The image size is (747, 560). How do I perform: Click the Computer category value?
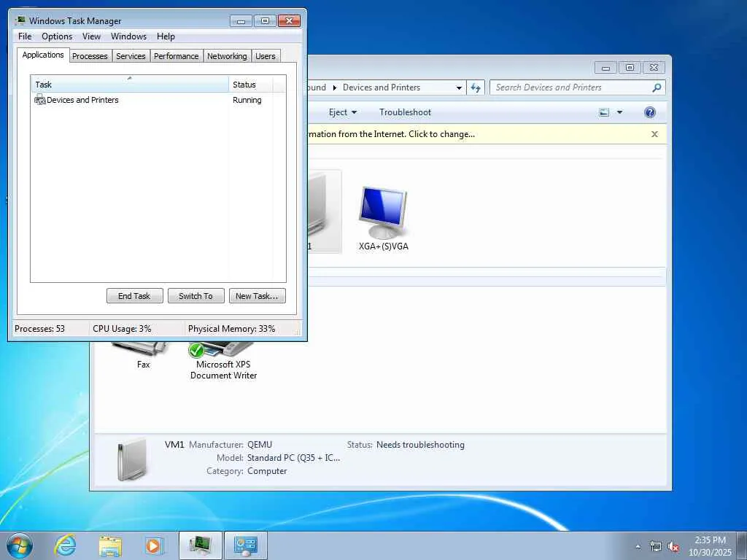tap(267, 472)
